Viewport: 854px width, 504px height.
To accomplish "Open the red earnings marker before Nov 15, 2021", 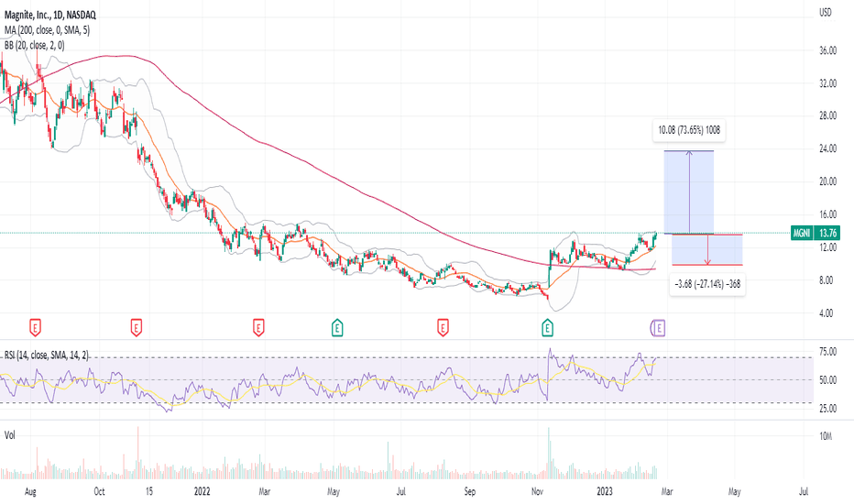I will click(137, 328).
